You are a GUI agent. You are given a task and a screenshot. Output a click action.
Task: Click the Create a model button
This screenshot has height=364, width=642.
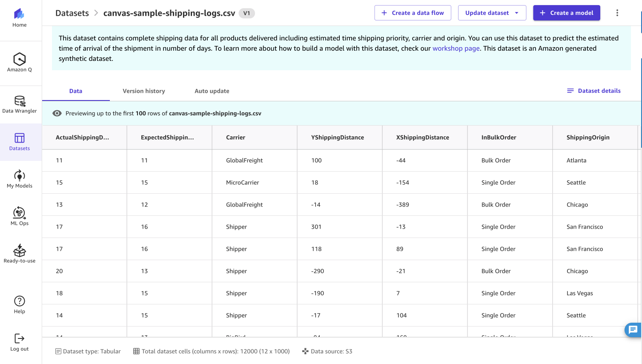[x=566, y=13]
